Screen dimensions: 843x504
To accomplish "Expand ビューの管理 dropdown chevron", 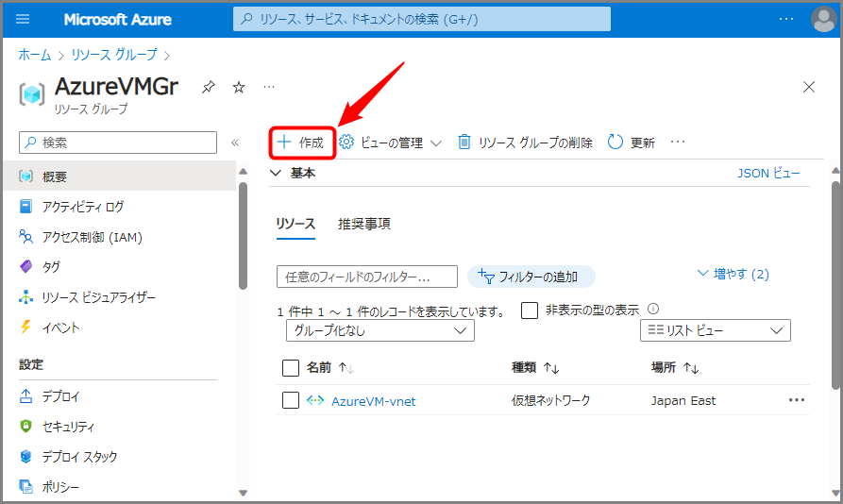I will [436, 143].
